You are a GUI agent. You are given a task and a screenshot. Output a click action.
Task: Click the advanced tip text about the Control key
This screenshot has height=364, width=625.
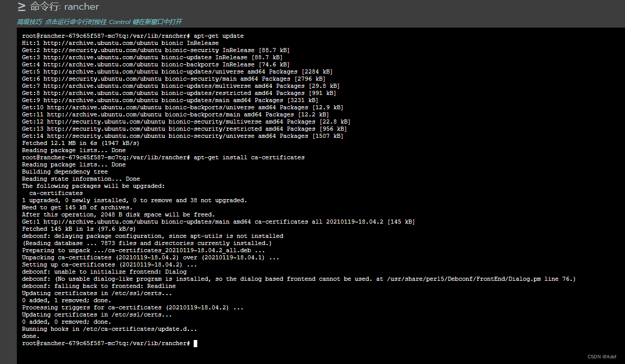(100, 22)
